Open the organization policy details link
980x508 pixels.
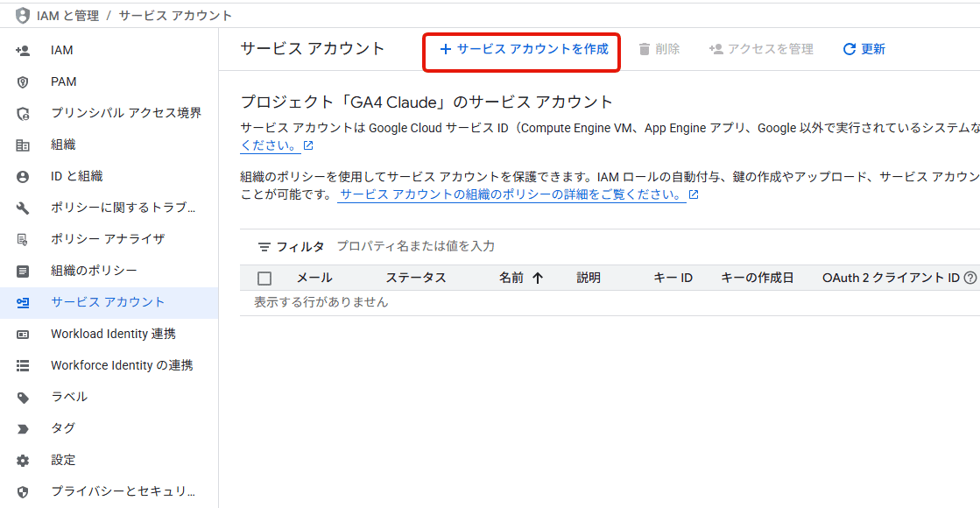pyautogui.click(x=511, y=194)
